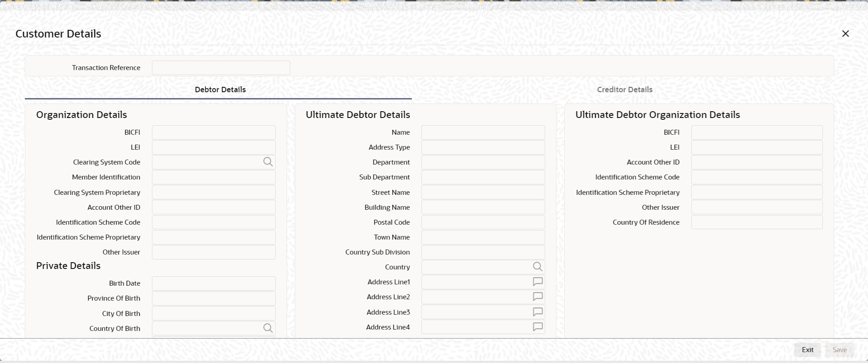Switch to the Creditor Details tab

pyautogui.click(x=625, y=90)
